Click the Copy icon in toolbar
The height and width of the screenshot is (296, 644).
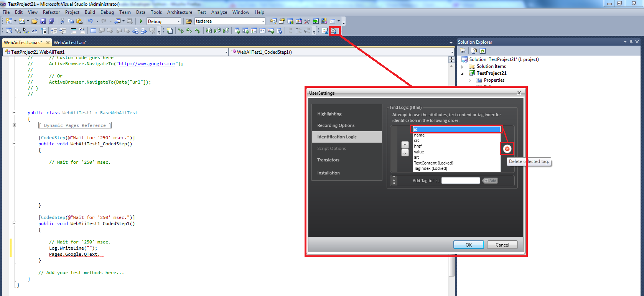(x=71, y=21)
